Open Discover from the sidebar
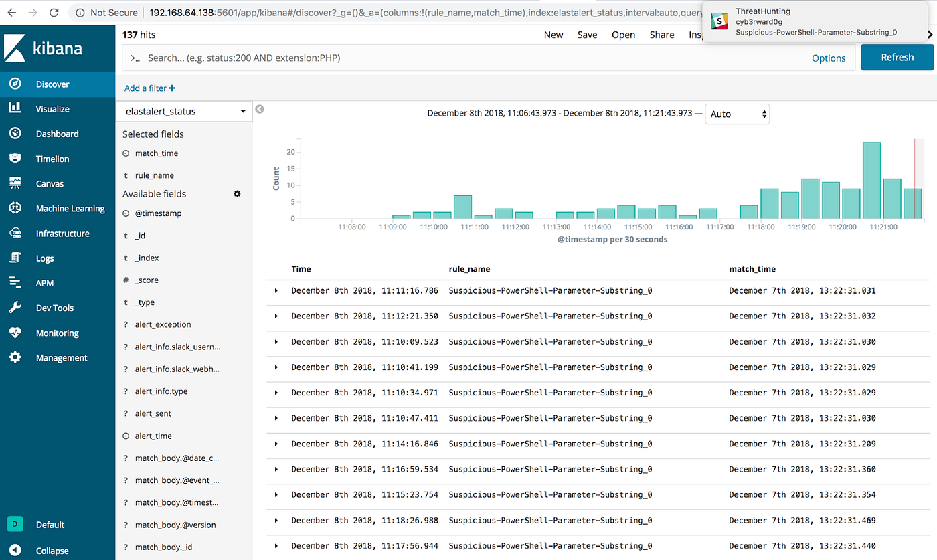 click(x=58, y=84)
